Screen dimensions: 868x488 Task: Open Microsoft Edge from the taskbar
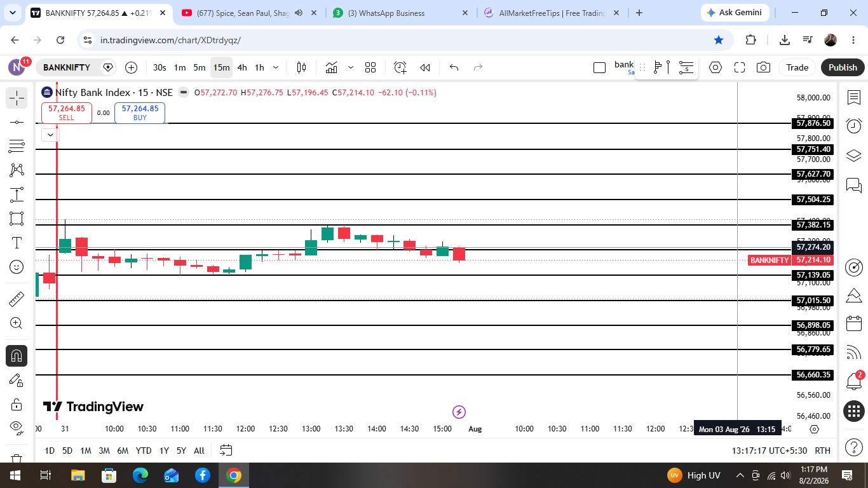tap(140, 475)
